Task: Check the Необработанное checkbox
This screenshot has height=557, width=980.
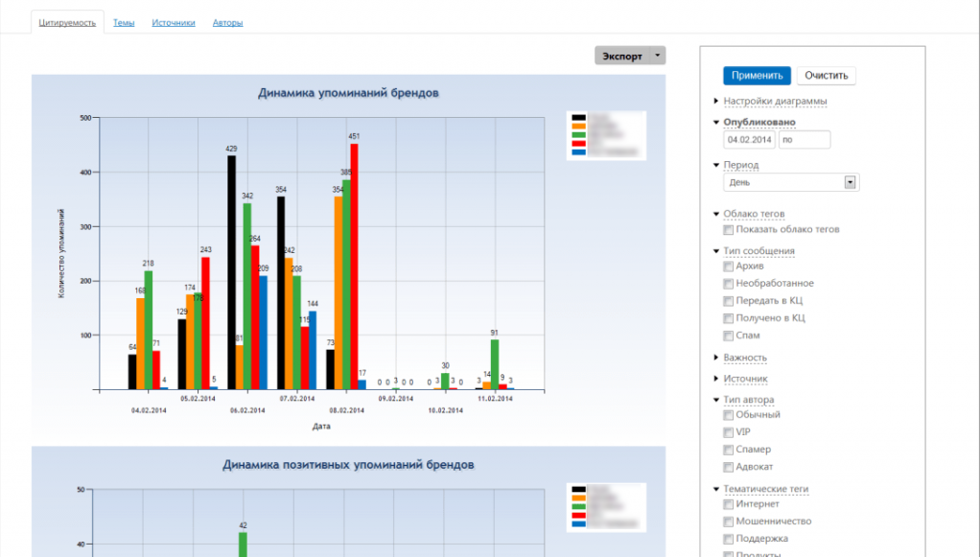Action: [x=728, y=284]
